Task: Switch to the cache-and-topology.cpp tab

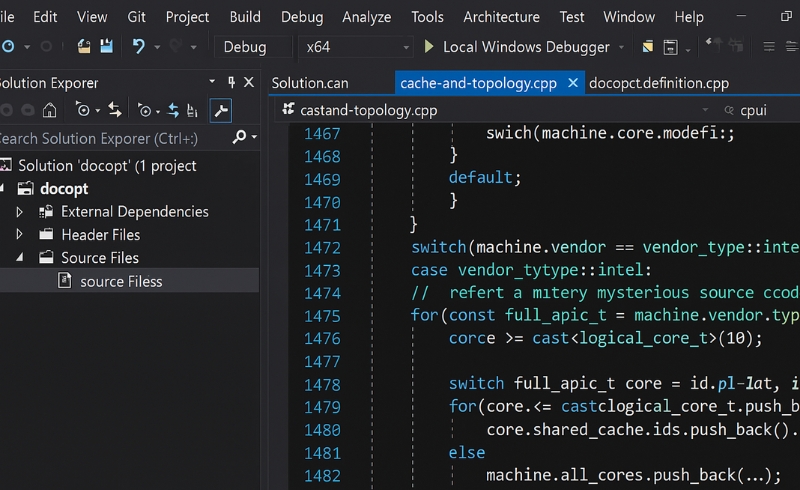Action: pos(478,83)
